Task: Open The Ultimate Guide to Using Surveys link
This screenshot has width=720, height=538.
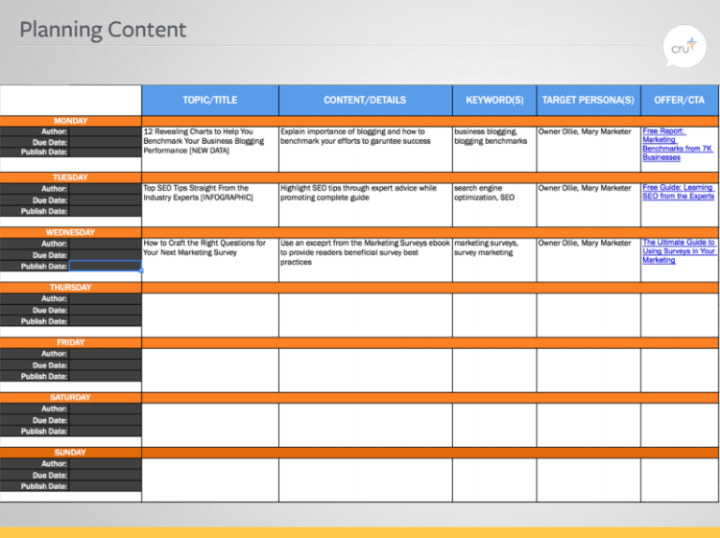Action: coord(679,251)
